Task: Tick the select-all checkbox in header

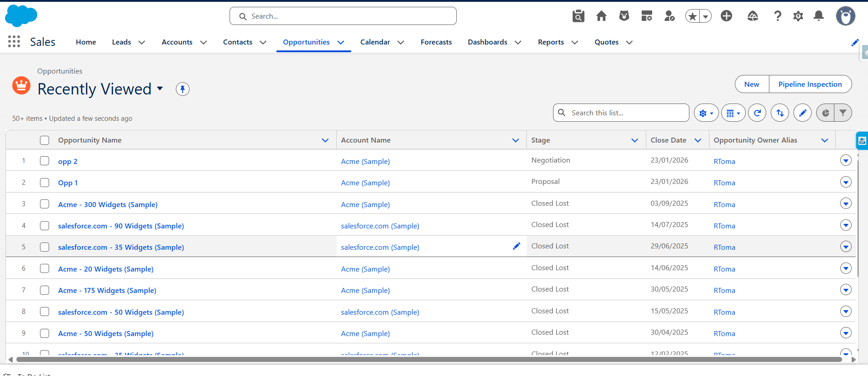Action: tap(45, 140)
